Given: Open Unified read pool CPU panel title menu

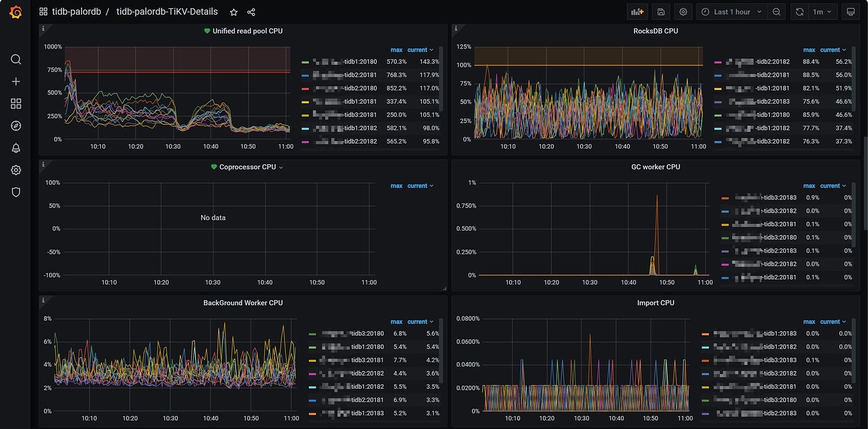Looking at the screenshot, I should tap(247, 31).
